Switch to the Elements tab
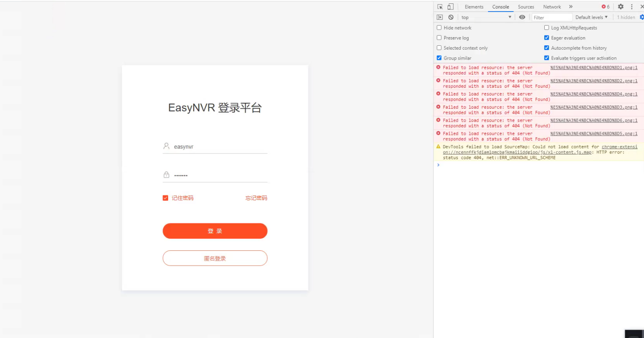Image resolution: width=644 pixels, height=338 pixels. point(474,7)
